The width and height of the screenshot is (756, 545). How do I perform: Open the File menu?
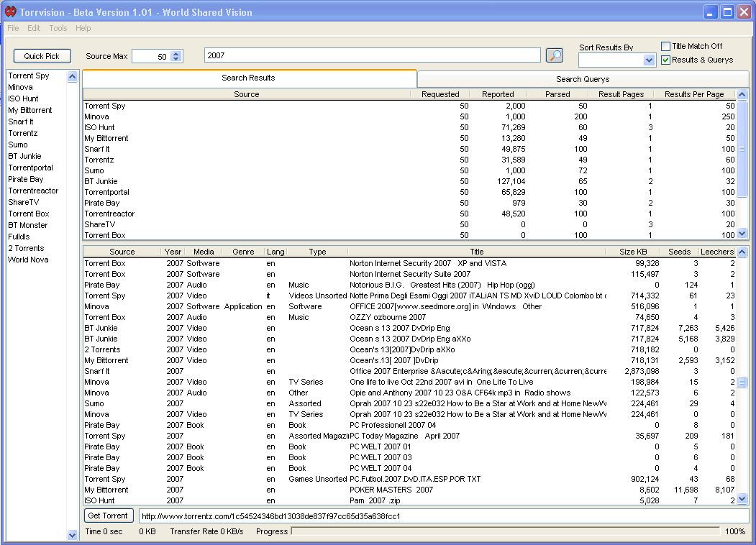click(13, 28)
